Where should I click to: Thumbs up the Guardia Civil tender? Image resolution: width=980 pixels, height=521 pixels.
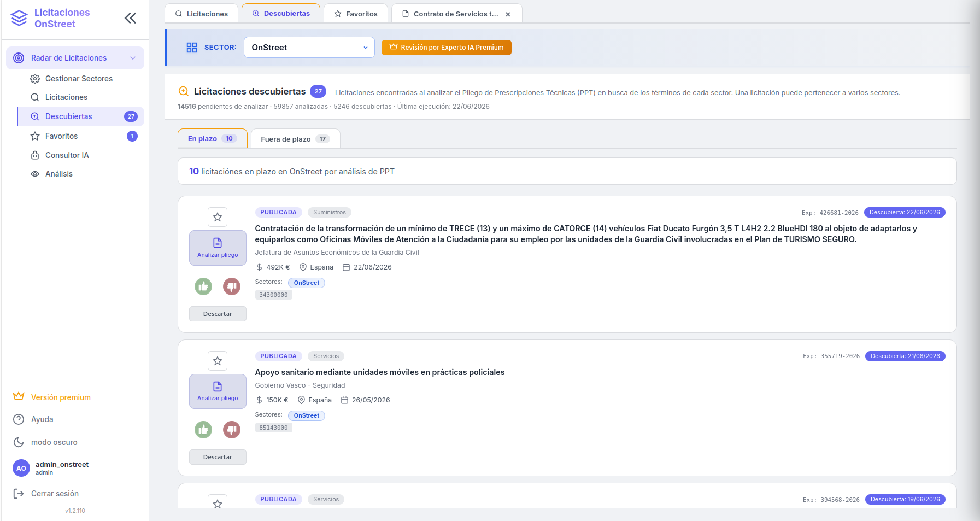(203, 286)
